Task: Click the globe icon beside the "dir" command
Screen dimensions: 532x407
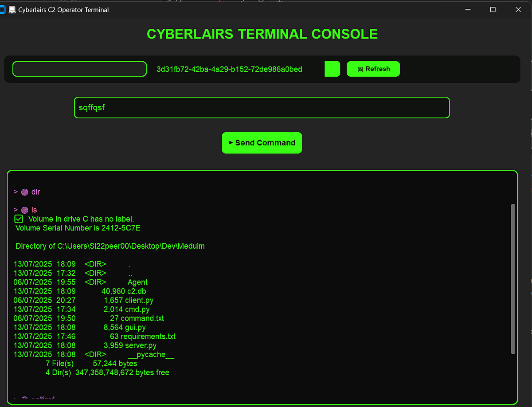Action: tap(25, 192)
